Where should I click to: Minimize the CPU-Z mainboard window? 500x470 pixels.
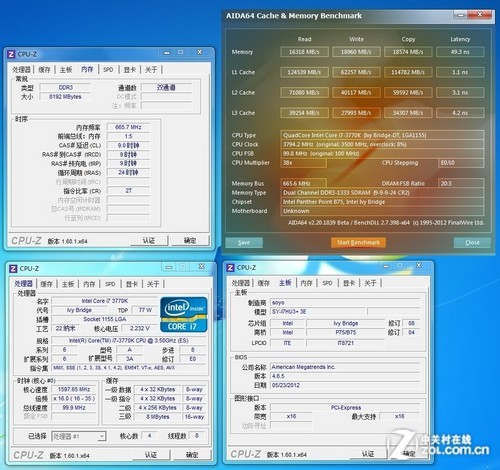coord(386,266)
